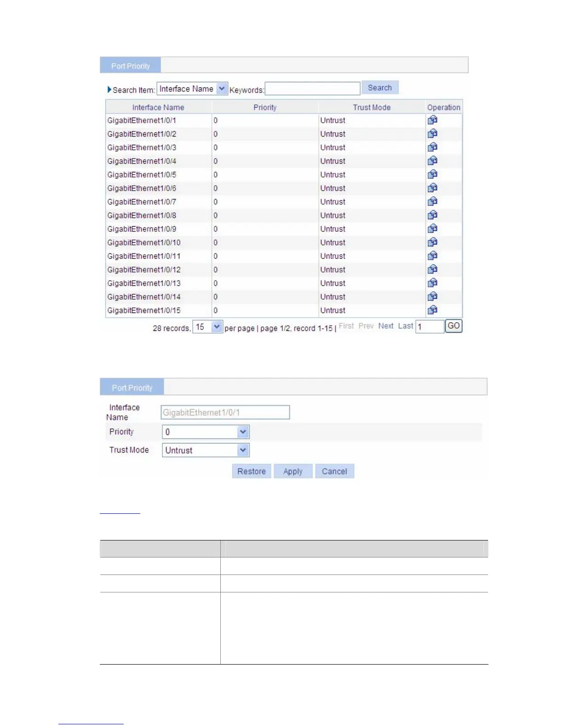Click the Priority column header
Screen dimensions: 563x728
[265, 107]
